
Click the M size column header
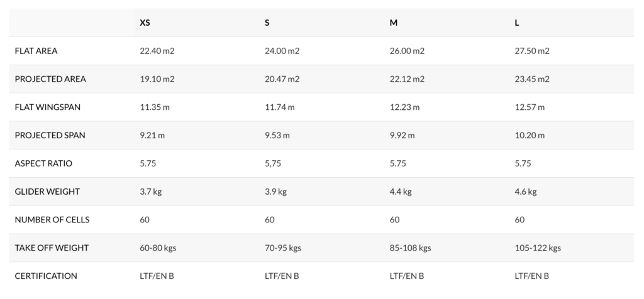click(x=394, y=23)
